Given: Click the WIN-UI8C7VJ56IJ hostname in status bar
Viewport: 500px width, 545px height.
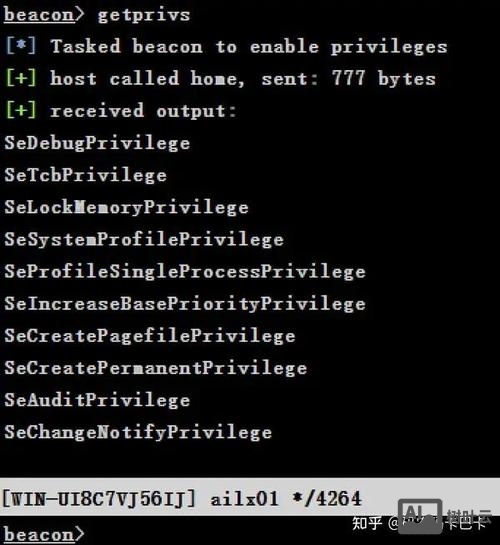Looking at the screenshot, I should pyautogui.click(x=99, y=499).
